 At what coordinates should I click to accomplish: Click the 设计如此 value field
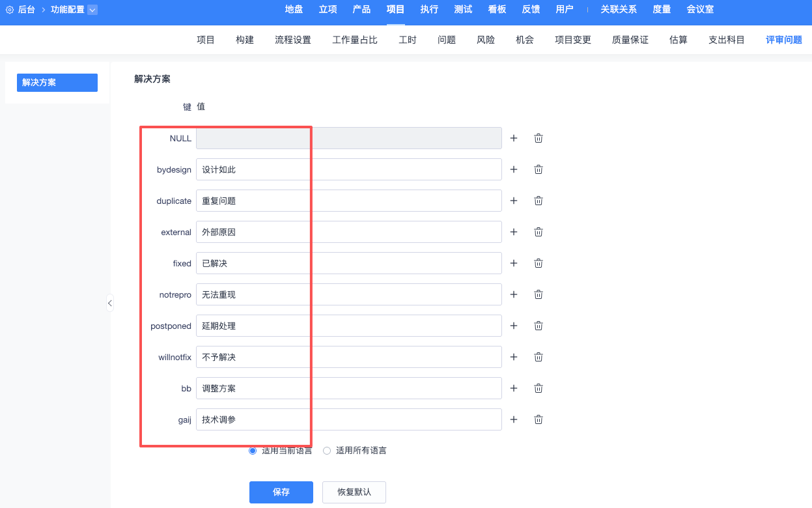click(x=349, y=169)
